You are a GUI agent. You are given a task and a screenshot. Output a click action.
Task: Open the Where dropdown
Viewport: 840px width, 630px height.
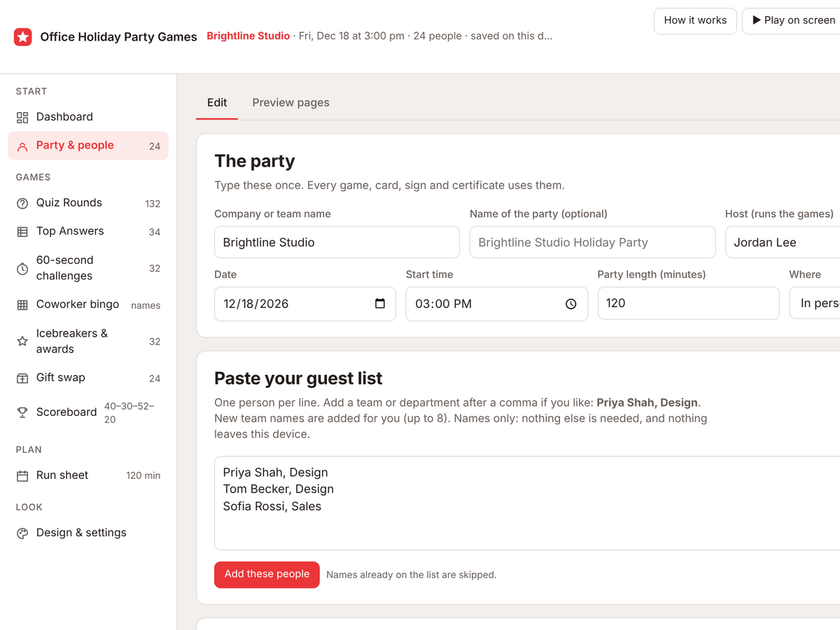point(815,303)
